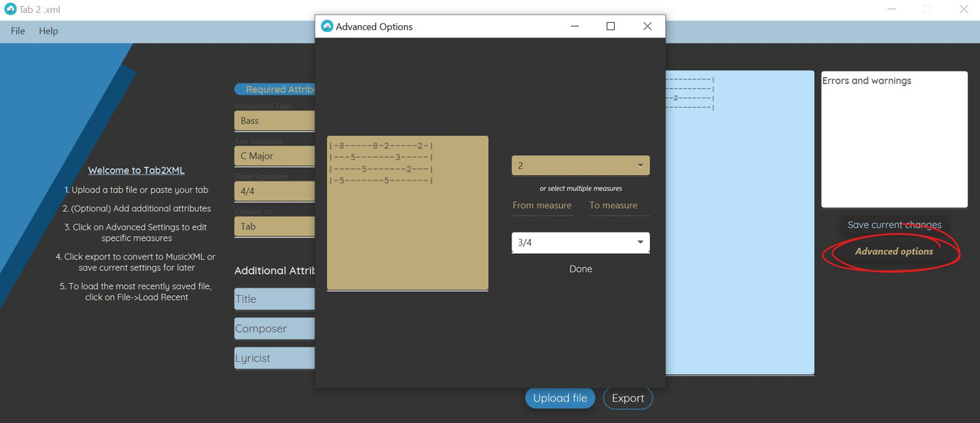Viewport: 980px width, 423px height.
Task: Click the Upload file button
Action: pyautogui.click(x=560, y=398)
